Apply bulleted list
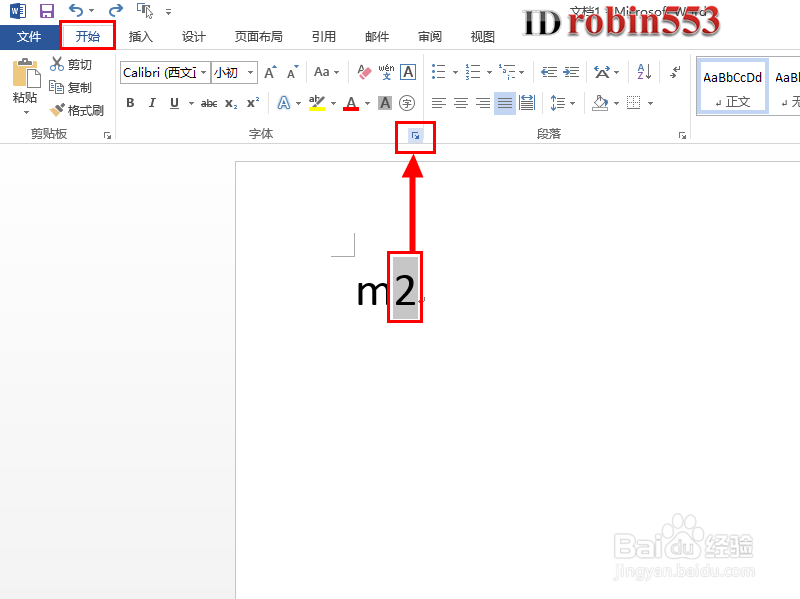This screenshot has width=800, height=599. coord(439,72)
